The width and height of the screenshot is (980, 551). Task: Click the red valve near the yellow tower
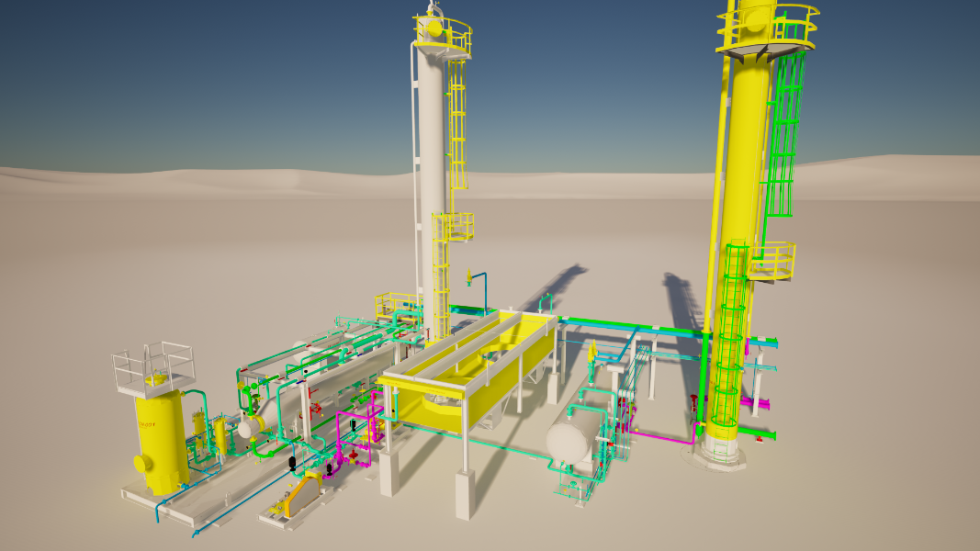point(693,402)
